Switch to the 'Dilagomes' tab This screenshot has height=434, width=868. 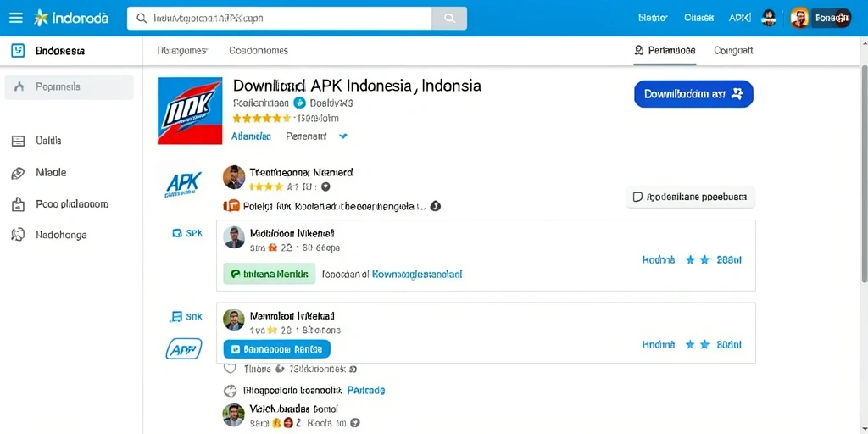182,50
